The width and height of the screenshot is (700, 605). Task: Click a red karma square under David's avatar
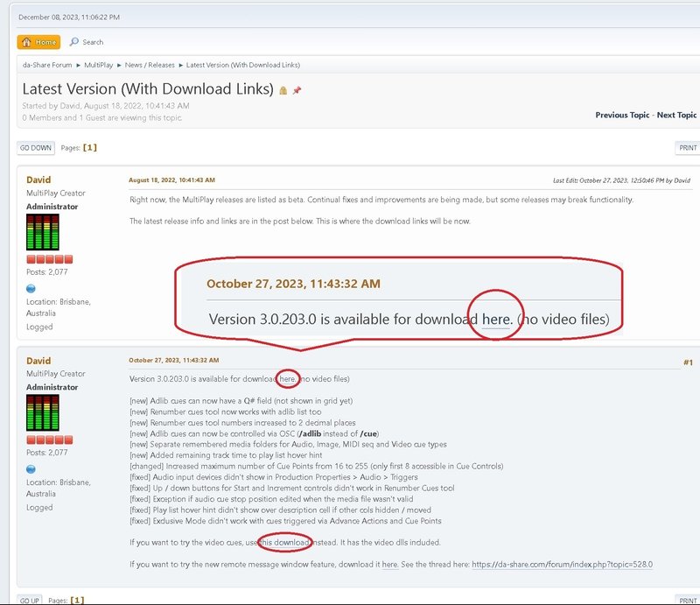tap(29, 258)
